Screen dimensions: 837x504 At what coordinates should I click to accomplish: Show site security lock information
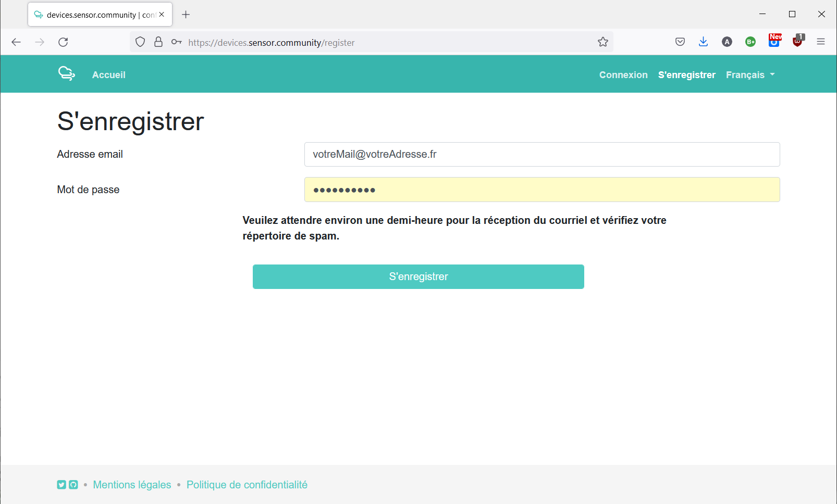click(158, 42)
